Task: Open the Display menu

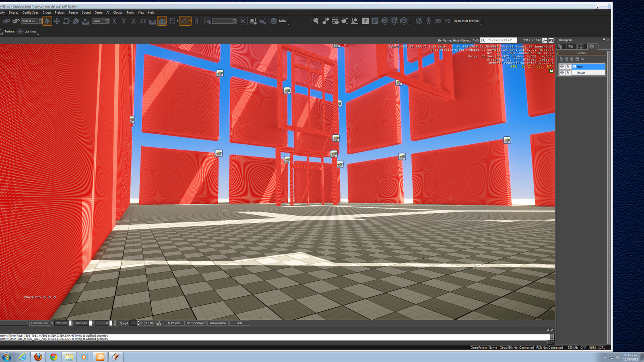Action: [14, 12]
